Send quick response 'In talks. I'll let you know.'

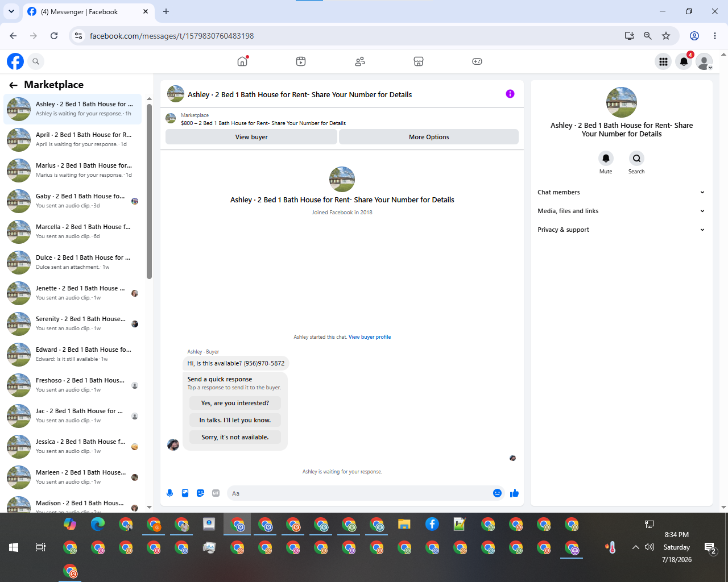(x=235, y=420)
